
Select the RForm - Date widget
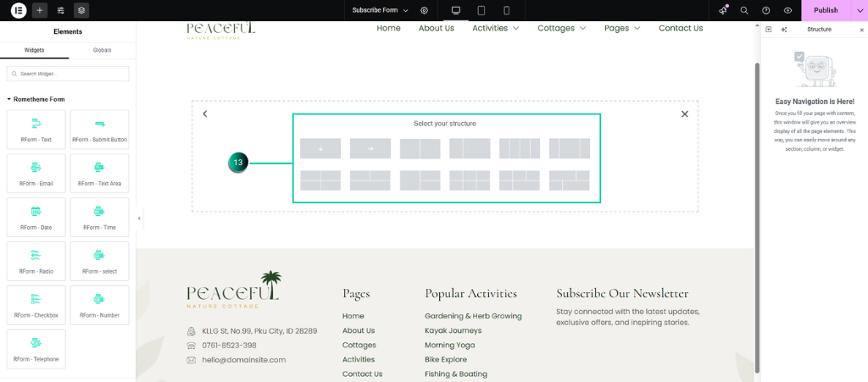pyautogui.click(x=36, y=218)
